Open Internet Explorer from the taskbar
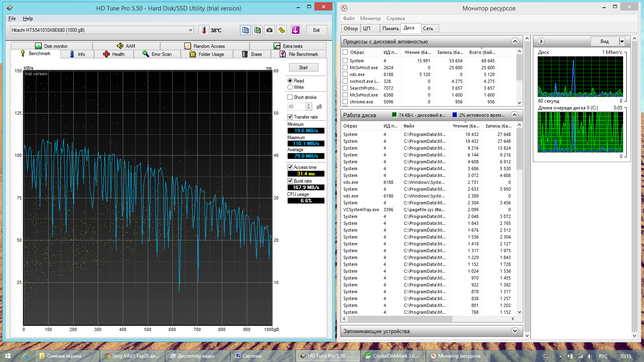Screen dimensions: 644x362 pos(26,356)
